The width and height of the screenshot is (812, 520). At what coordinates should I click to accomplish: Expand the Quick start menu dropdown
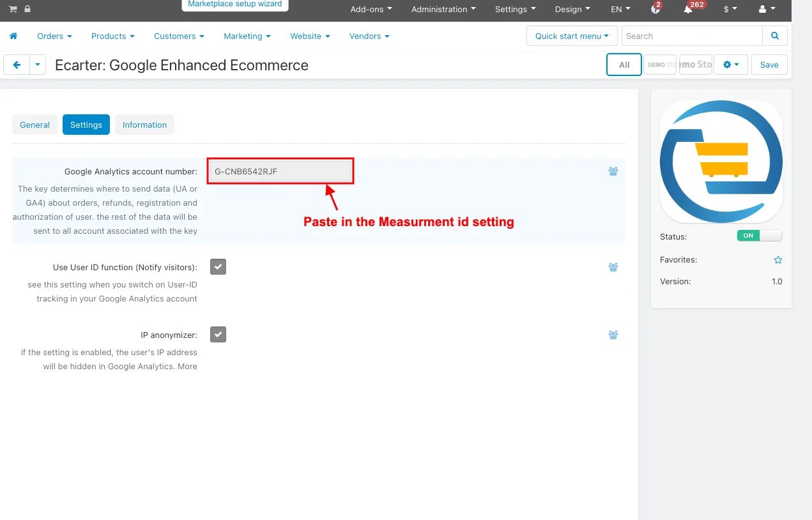(x=572, y=36)
